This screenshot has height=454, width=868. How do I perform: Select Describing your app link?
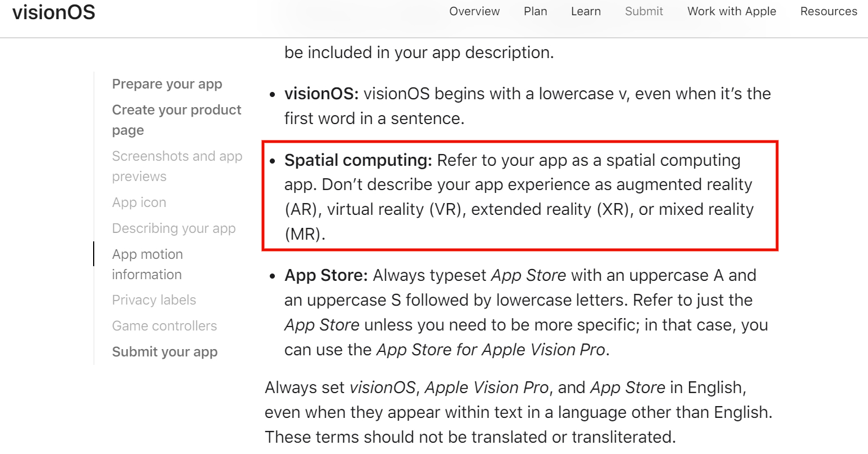click(174, 228)
